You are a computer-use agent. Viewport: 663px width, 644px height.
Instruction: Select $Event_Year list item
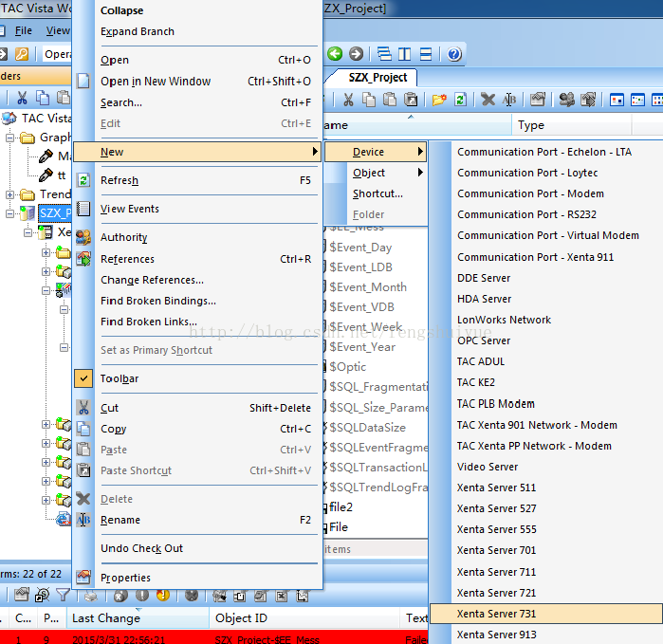pyautogui.click(x=362, y=347)
